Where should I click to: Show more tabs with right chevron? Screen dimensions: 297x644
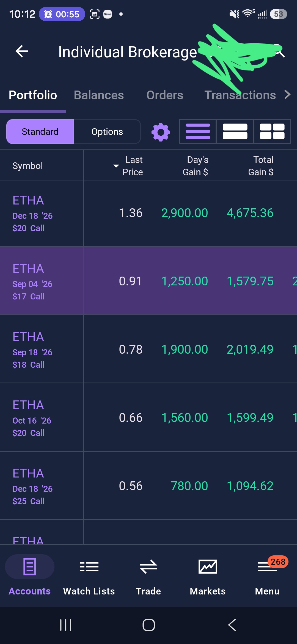pyautogui.click(x=287, y=95)
